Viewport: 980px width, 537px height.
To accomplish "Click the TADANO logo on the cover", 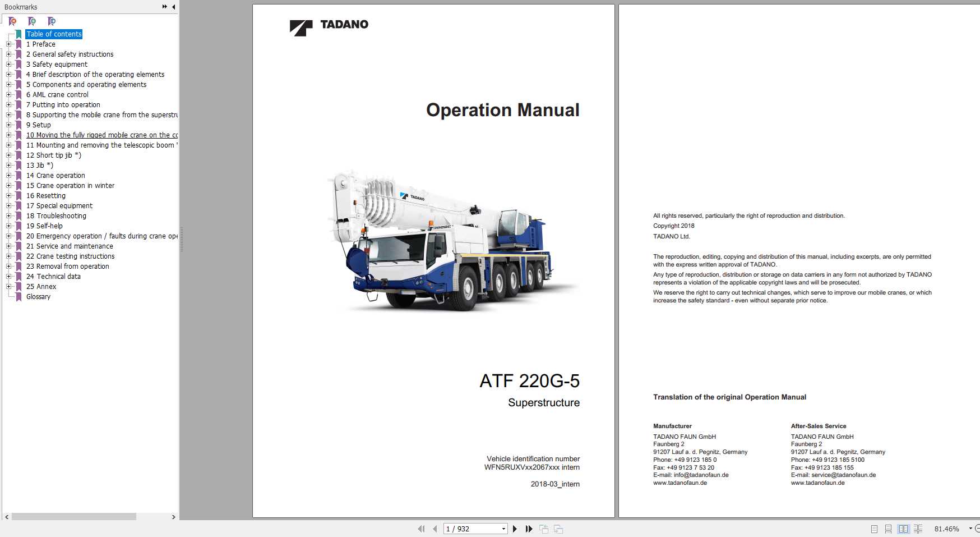I will coord(329,27).
